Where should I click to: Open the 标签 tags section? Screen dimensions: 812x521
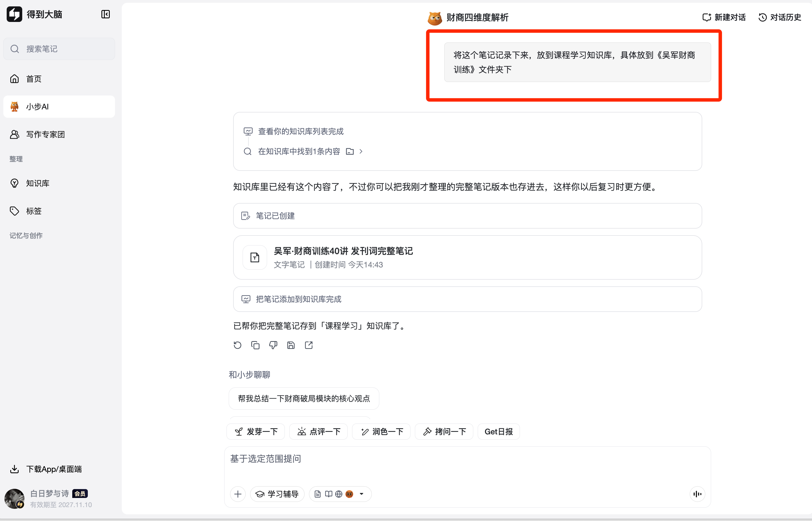[x=59, y=211]
